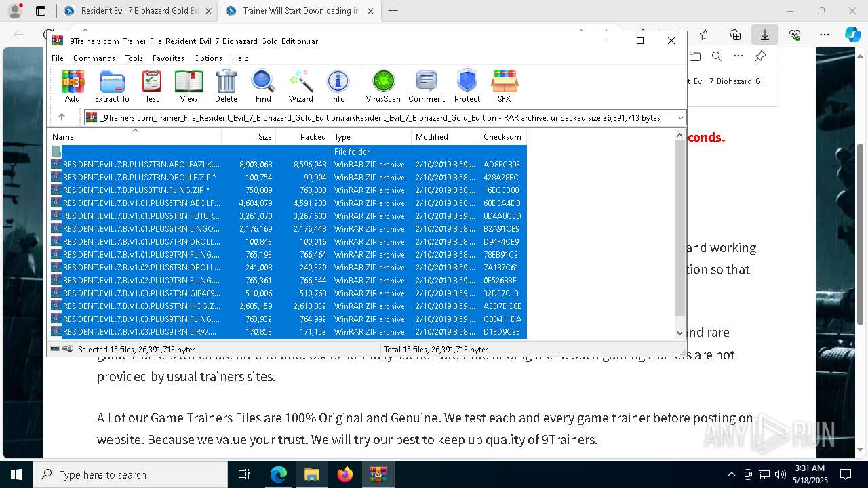Pin the Edge downloads panel
This screenshot has height=488, width=868.
[760, 56]
